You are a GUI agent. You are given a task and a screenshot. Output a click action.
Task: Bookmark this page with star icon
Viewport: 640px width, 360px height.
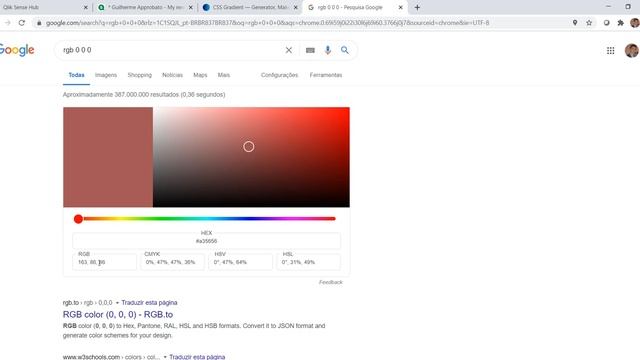[589, 23]
